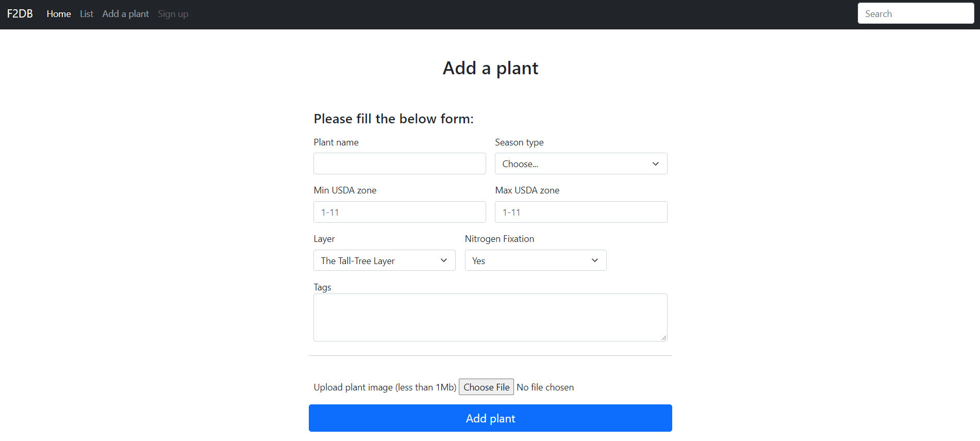Open the List nav link
Image resolution: width=980 pixels, height=441 pixels.
87,14
